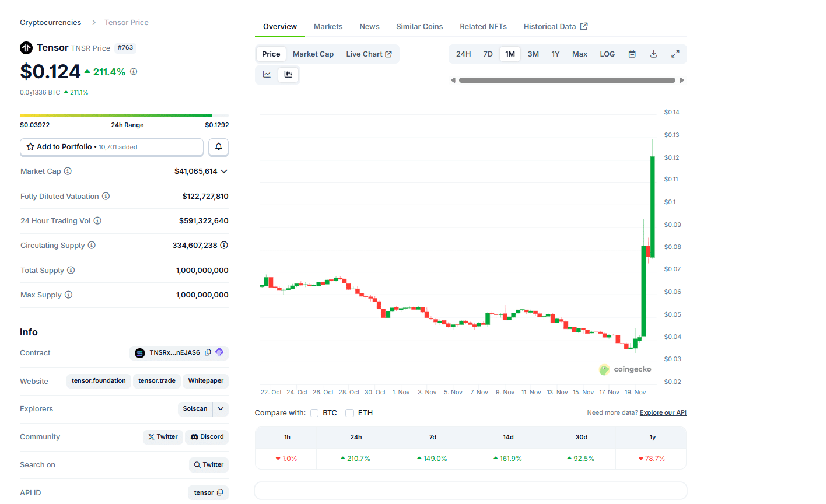The height and width of the screenshot is (504, 826).
Task: Expand the chart to fullscreen
Action: pyautogui.click(x=675, y=53)
